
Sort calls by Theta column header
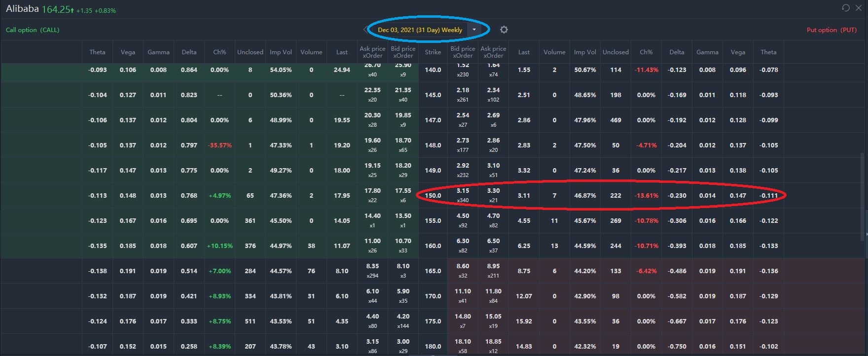[x=97, y=52]
